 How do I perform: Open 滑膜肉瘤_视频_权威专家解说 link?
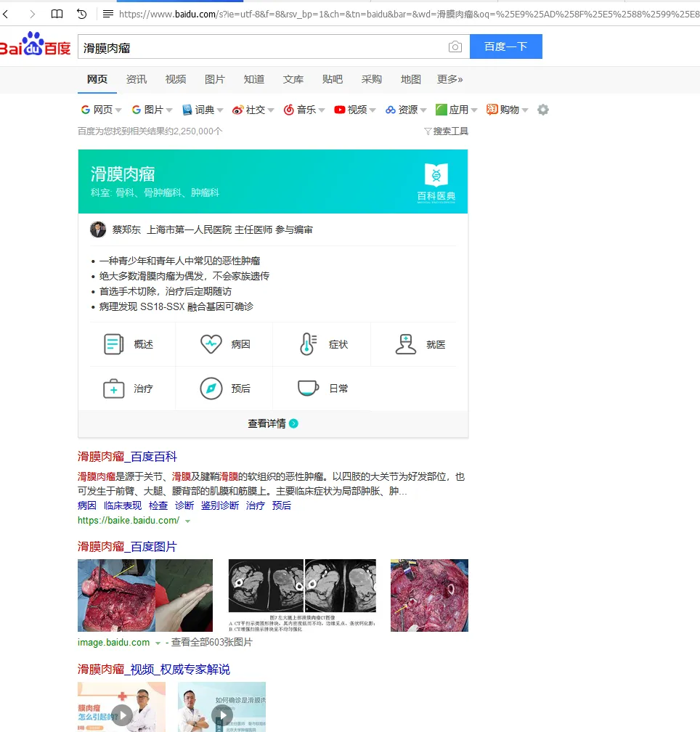(154, 670)
